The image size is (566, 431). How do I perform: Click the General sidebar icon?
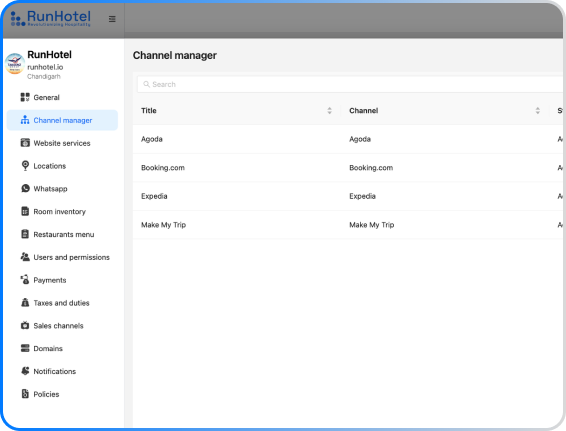[x=25, y=97]
